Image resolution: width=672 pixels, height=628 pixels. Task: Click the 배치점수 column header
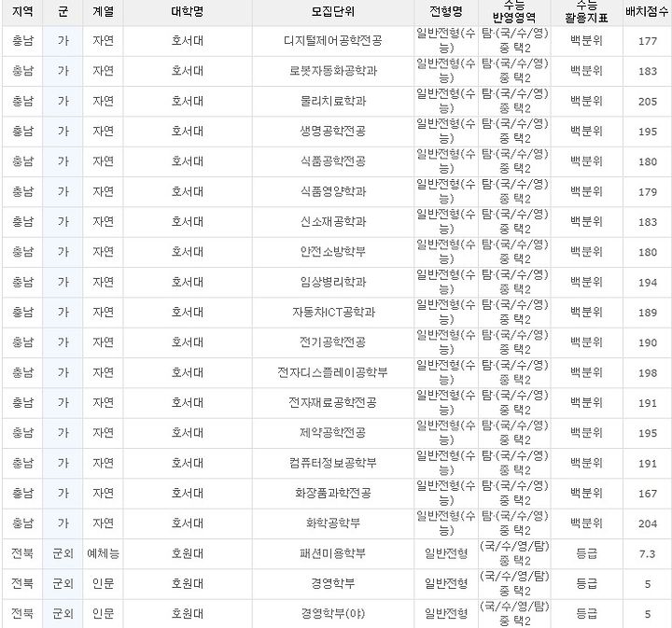tap(647, 11)
